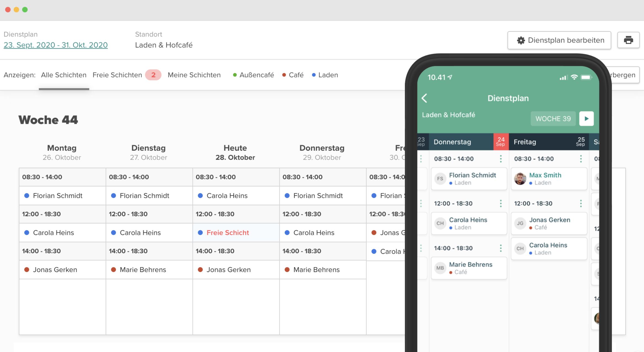Open Donnerstag 14:00 - 18:30 shift options dots
Screen dimensions: 644x352
(501, 248)
